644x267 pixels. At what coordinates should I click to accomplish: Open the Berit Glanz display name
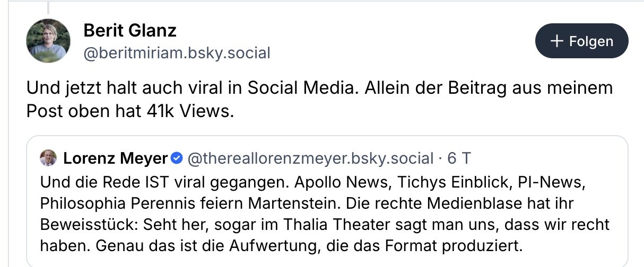point(130,31)
